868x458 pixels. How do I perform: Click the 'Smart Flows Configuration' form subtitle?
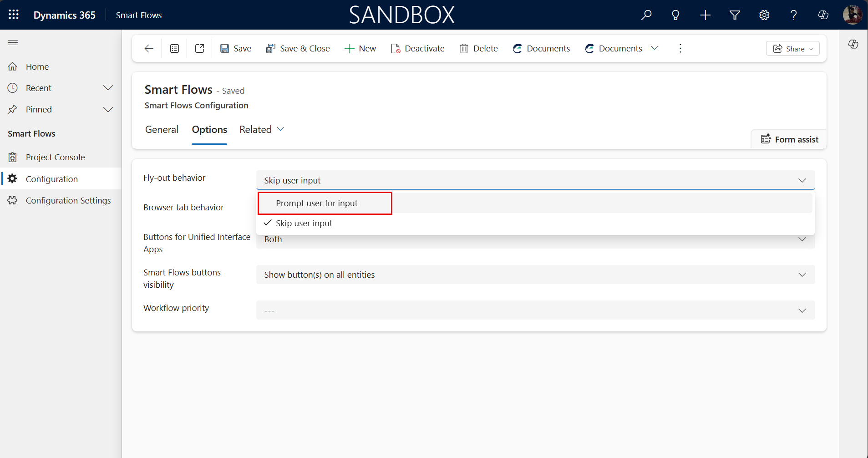pos(197,105)
